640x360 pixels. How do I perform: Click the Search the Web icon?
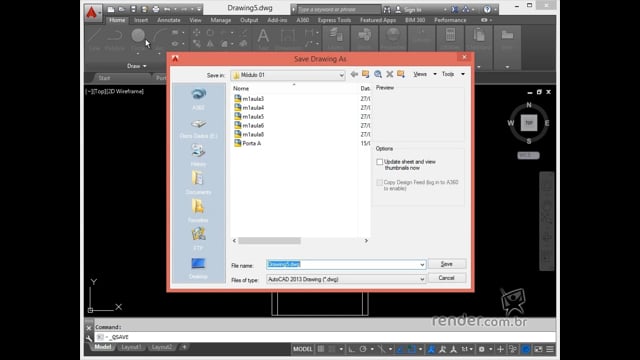point(378,74)
